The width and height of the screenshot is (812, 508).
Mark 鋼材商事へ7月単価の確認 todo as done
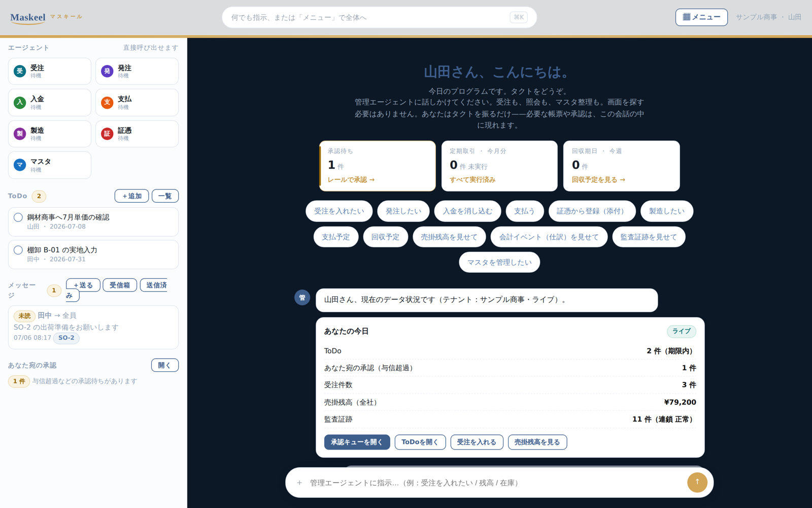(x=18, y=217)
